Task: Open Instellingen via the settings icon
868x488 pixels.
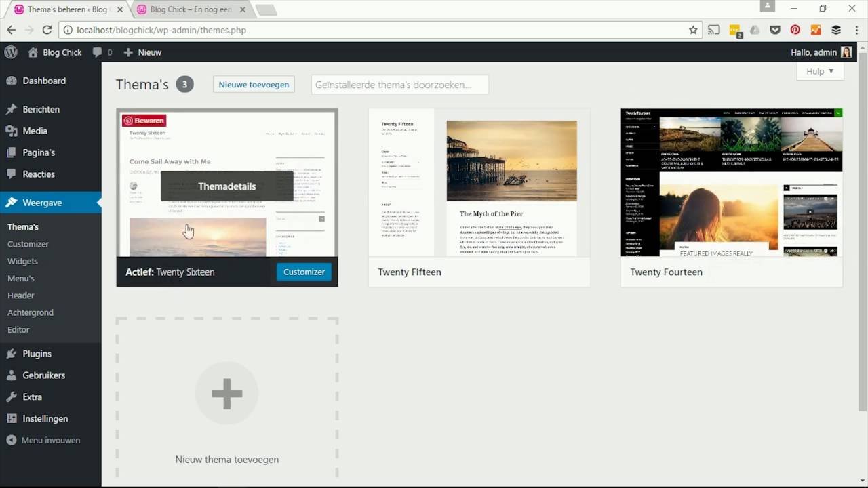Action: point(12,418)
